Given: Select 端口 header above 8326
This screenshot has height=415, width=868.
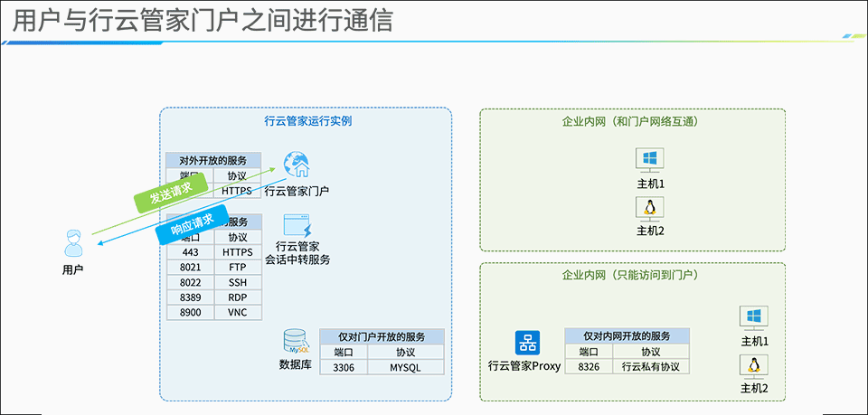Looking at the screenshot, I should [x=589, y=352].
